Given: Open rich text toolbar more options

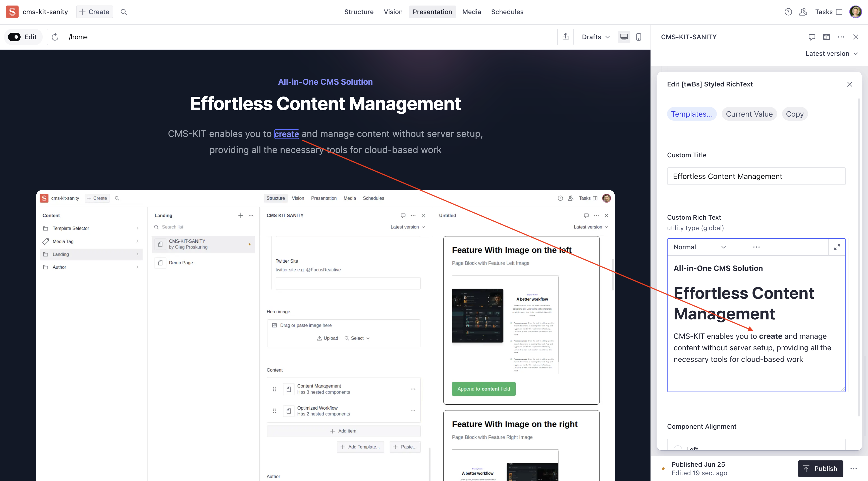Looking at the screenshot, I should 756,247.
